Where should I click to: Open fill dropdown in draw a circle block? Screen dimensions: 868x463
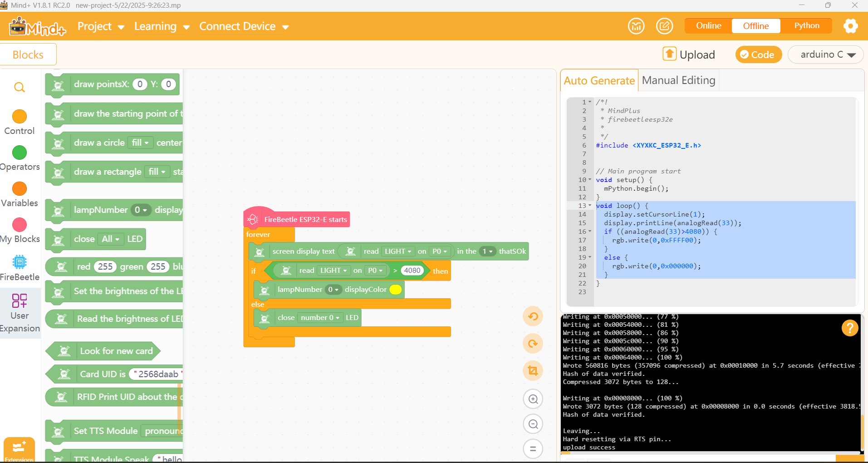141,143
